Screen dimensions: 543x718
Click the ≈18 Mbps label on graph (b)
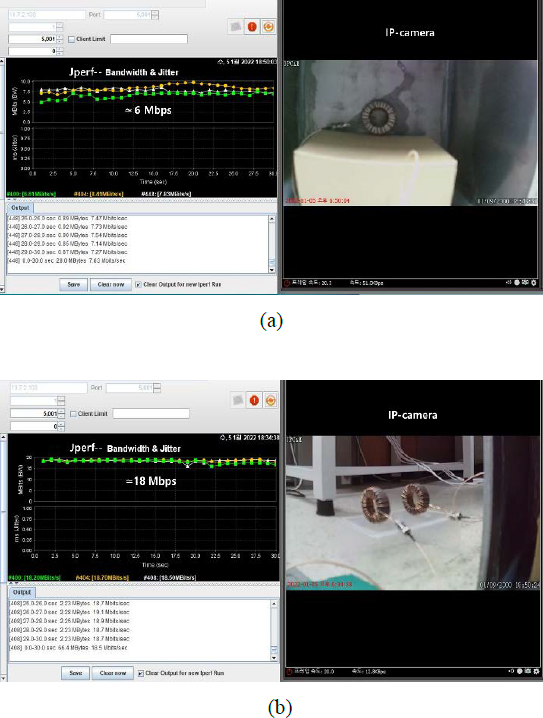[151, 481]
